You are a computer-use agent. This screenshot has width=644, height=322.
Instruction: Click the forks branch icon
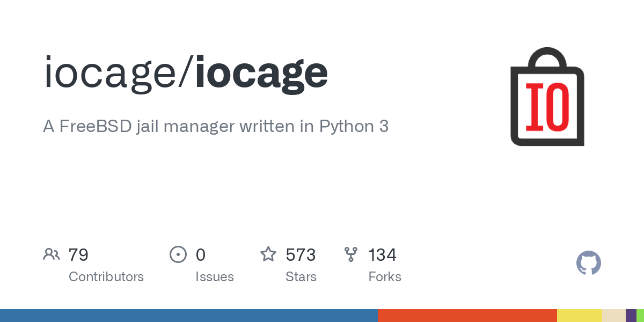351,254
